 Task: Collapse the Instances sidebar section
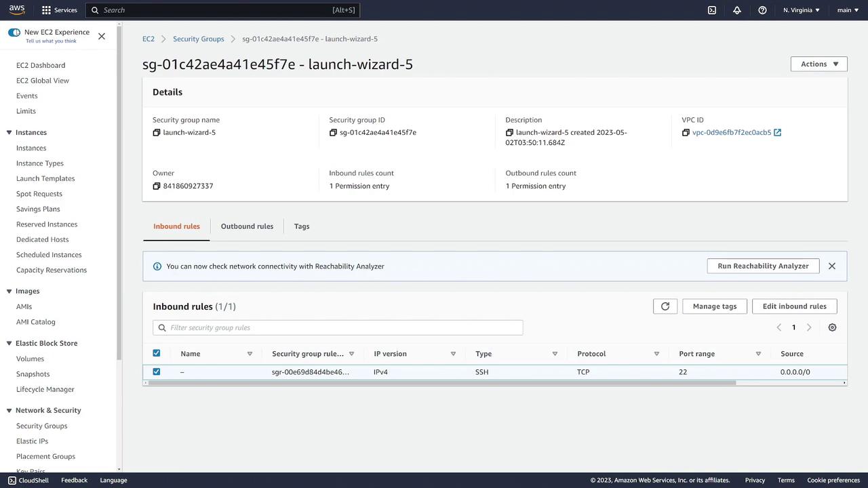(9, 132)
